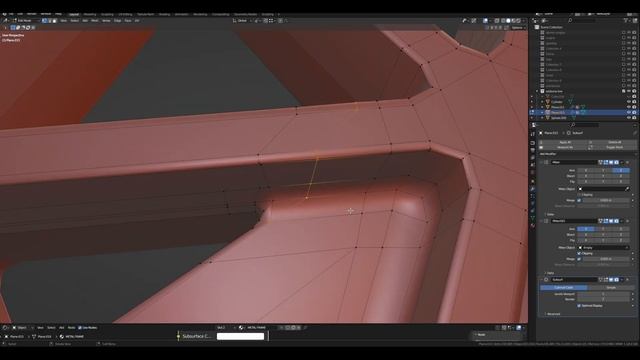The height and width of the screenshot is (360, 640).
Task: Click the Toggle Stack button
Action: (613, 147)
